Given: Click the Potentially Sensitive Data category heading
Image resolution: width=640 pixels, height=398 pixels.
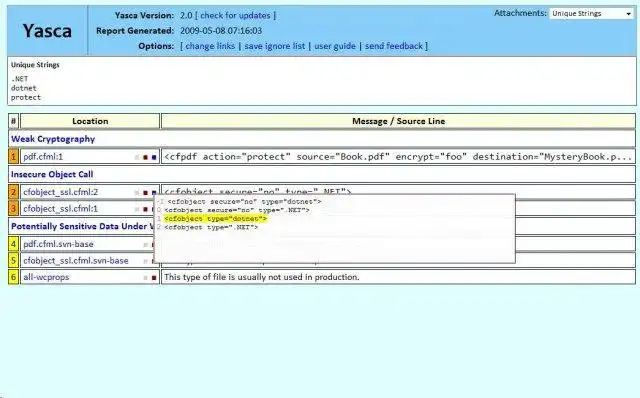Looking at the screenshot, I should 82,226.
